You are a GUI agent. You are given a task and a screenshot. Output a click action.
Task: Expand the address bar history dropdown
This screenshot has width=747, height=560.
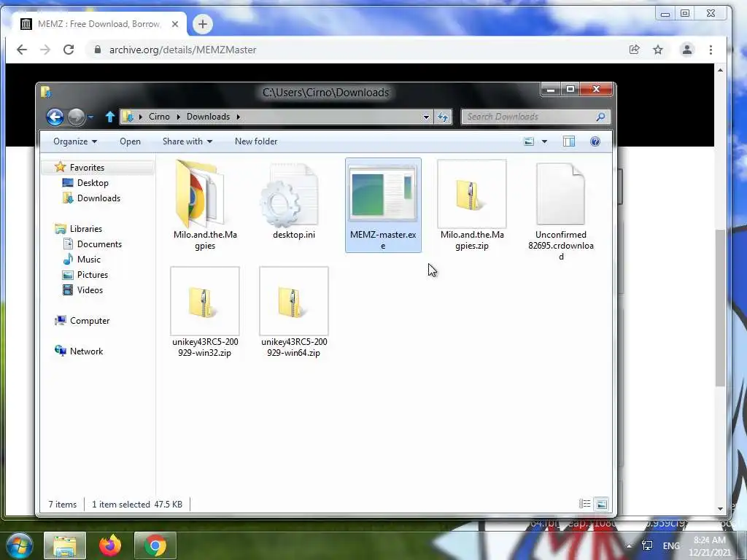(426, 117)
